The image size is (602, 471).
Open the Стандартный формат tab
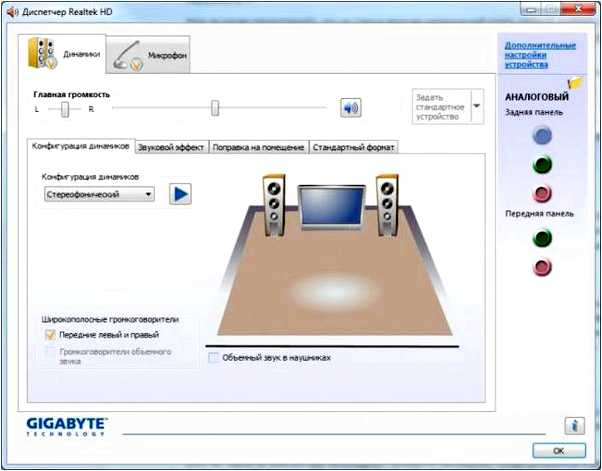click(x=353, y=147)
